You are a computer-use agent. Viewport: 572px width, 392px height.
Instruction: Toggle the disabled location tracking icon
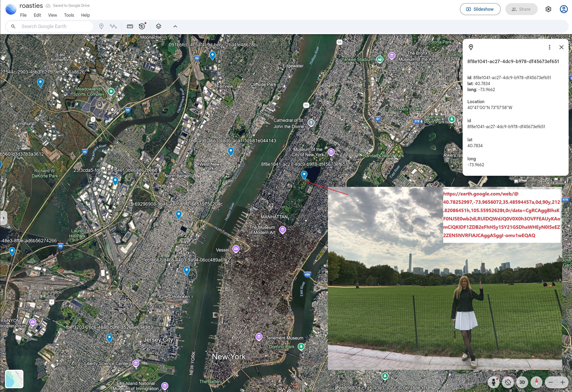507,382
